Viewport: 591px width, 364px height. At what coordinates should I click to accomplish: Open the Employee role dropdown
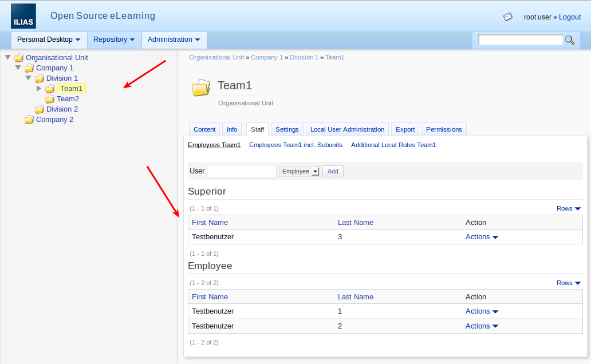(299, 171)
